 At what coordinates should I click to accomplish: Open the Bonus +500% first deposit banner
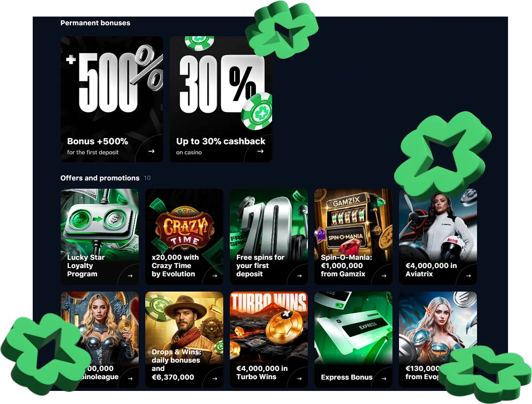(x=112, y=99)
